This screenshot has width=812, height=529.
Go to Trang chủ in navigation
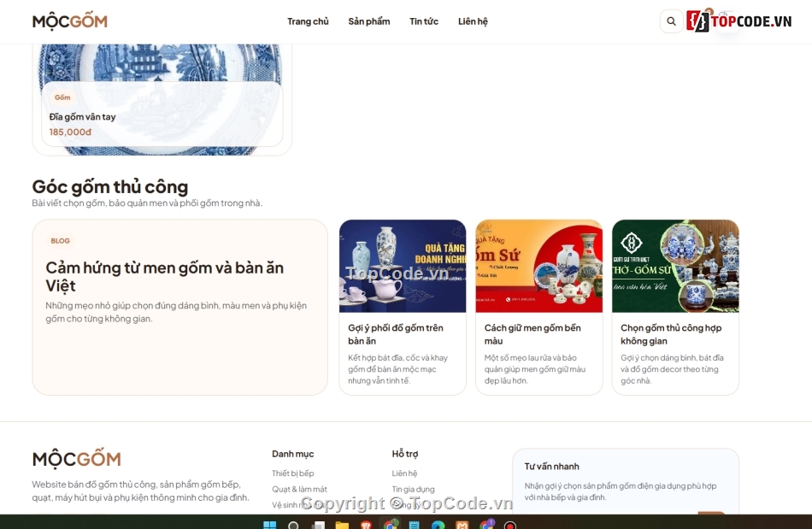pyautogui.click(x=308, y=21)
